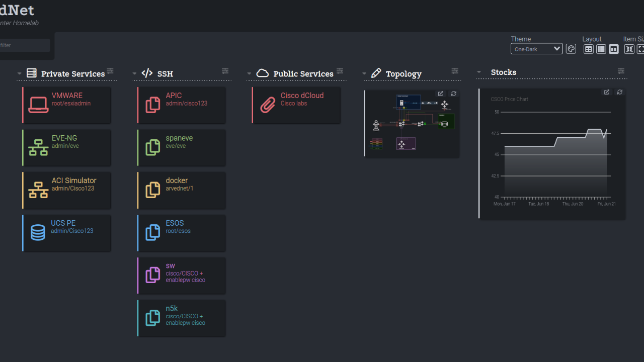Open the Cisco dCloud paperclip icon

point(268,105)
